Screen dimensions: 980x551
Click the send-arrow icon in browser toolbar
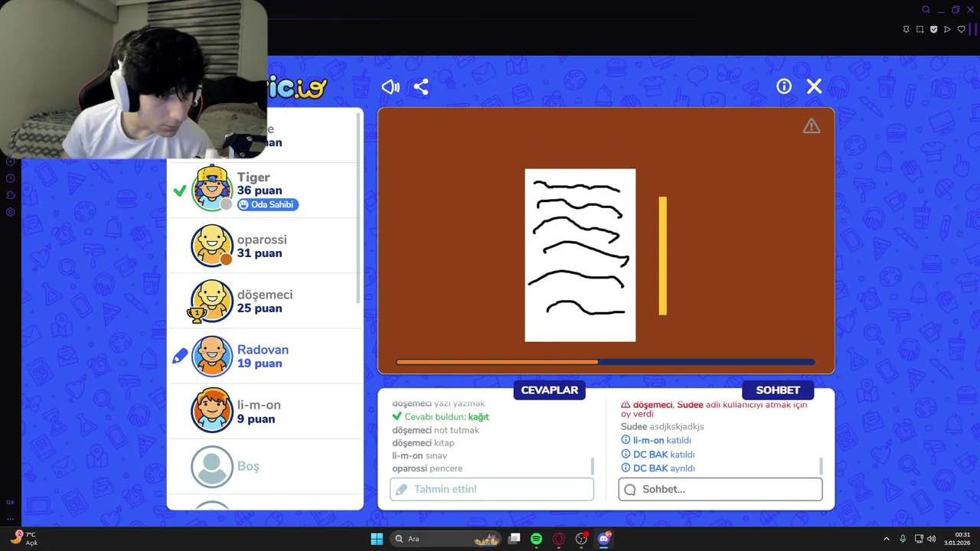947,29
